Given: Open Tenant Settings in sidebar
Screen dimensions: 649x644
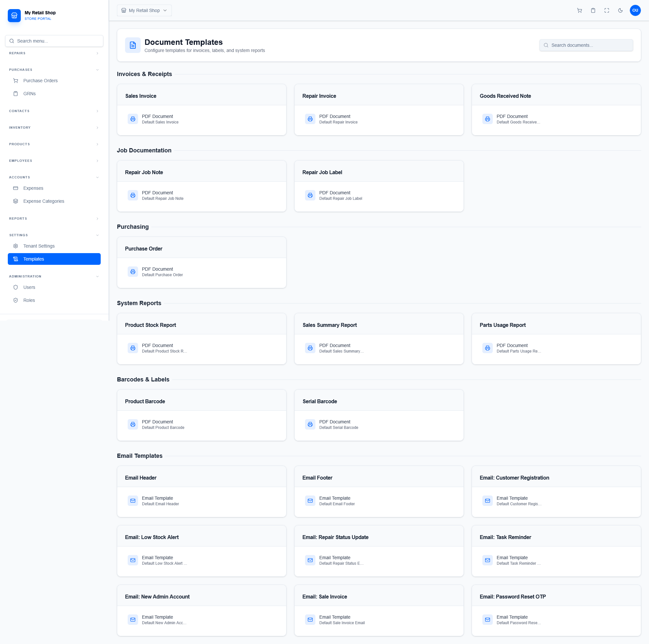Looking at the screenshot, I should (x=54, y=246).
